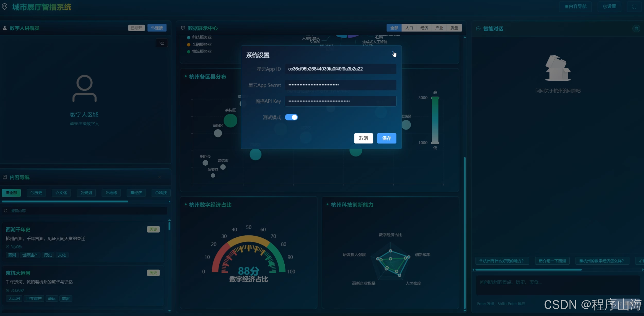Click the category tabs horizontal scrollbar
The width and height of the screenshot is (644, 316).
click(x=65, y=202)
